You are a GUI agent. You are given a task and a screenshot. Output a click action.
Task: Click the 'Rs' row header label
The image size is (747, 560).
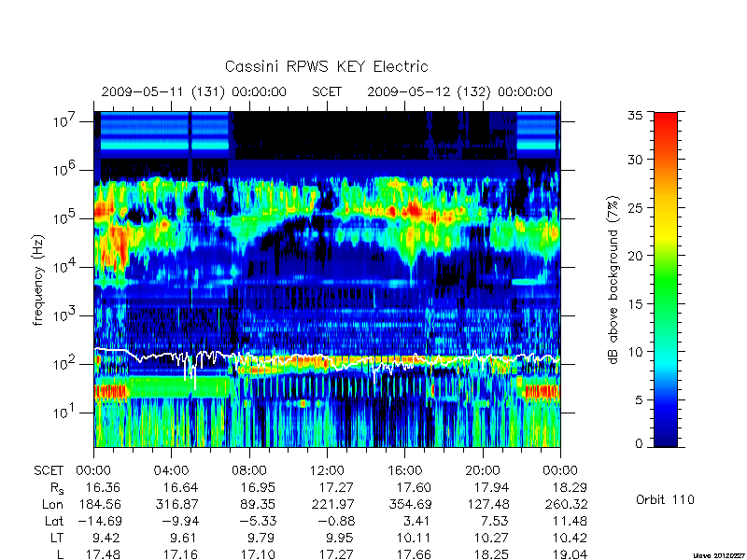pyautogui.click(x=57, y=488)
